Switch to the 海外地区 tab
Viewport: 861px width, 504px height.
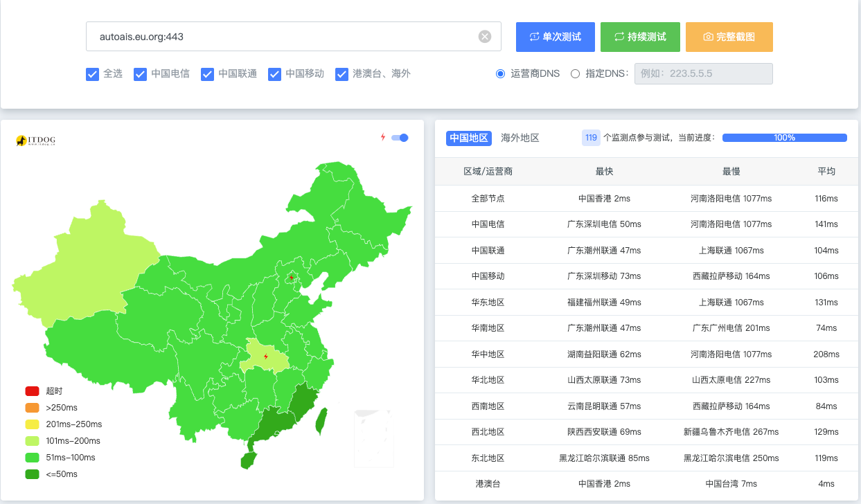(x=520, y=138)
